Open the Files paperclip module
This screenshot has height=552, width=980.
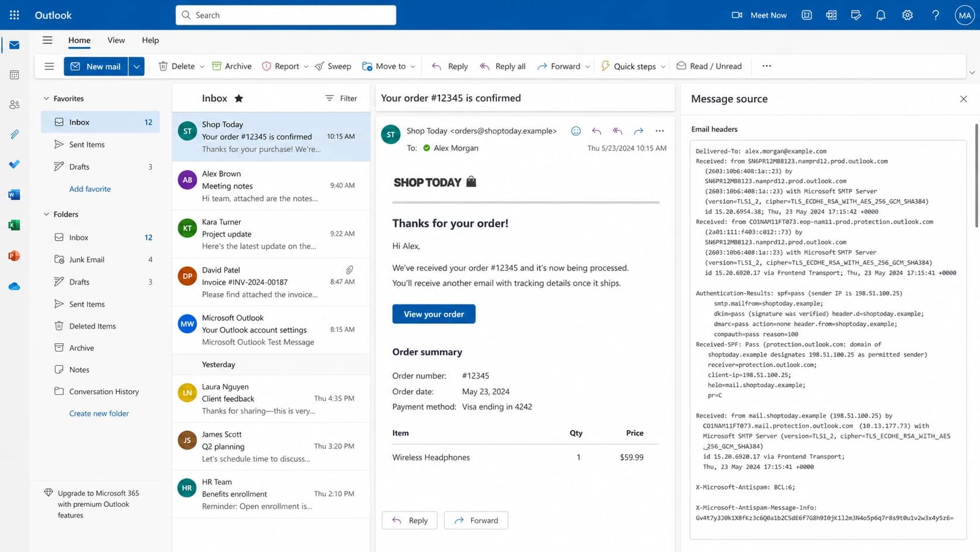[x=14, y=135]
